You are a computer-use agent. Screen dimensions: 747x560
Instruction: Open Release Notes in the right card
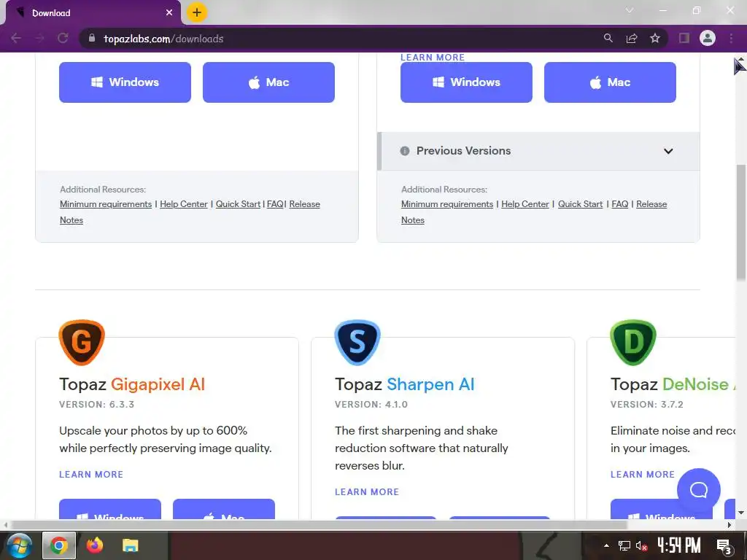(x=651, y=204)
